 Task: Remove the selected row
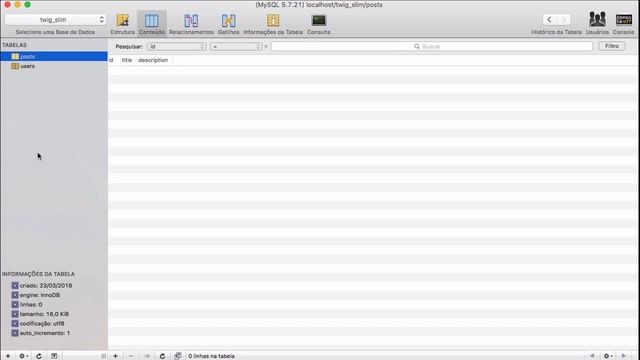(x=131, y=356)
